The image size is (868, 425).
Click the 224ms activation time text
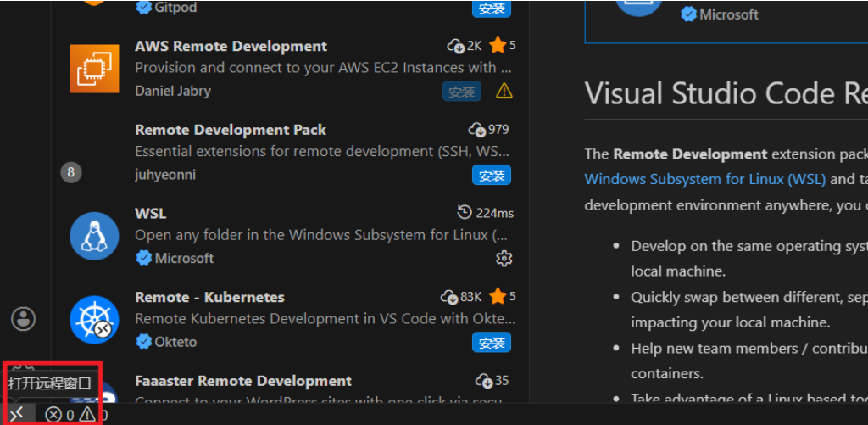[x=494, y=213]
